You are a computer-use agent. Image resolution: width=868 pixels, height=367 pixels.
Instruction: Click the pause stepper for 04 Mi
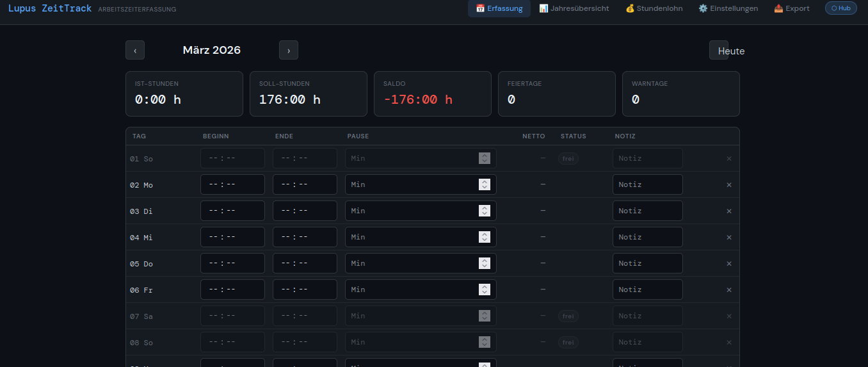[x=485, y=237]
